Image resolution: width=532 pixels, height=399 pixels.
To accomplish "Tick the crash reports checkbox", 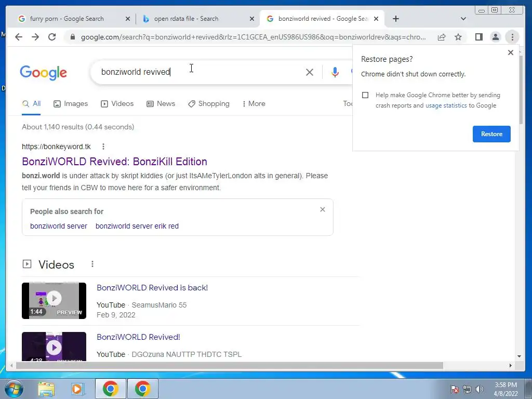I will click(x=365, y=95).
